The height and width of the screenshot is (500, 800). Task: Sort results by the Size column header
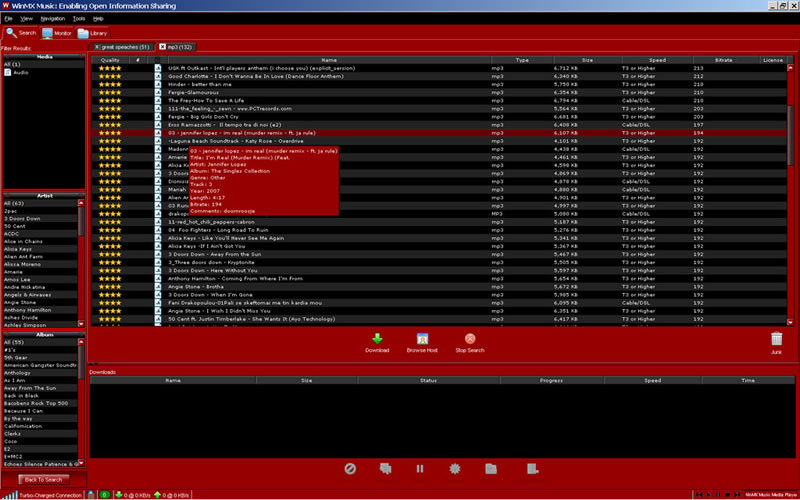(587, 60)
